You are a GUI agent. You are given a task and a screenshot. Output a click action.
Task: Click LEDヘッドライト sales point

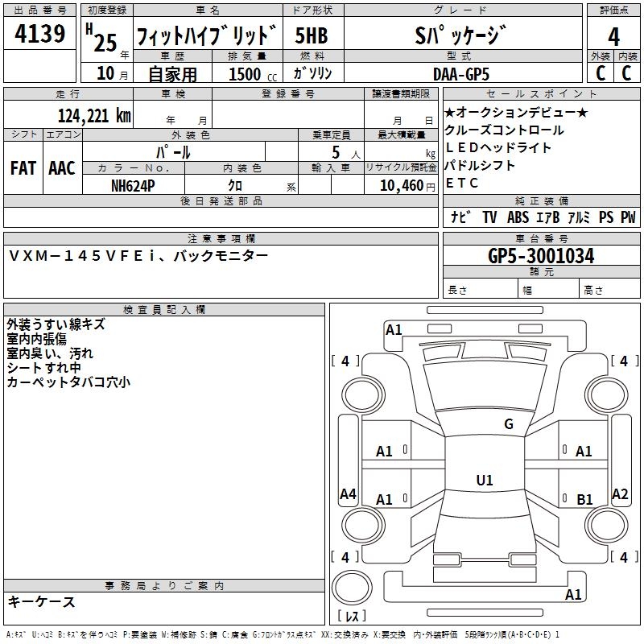[x=497, y=147]
